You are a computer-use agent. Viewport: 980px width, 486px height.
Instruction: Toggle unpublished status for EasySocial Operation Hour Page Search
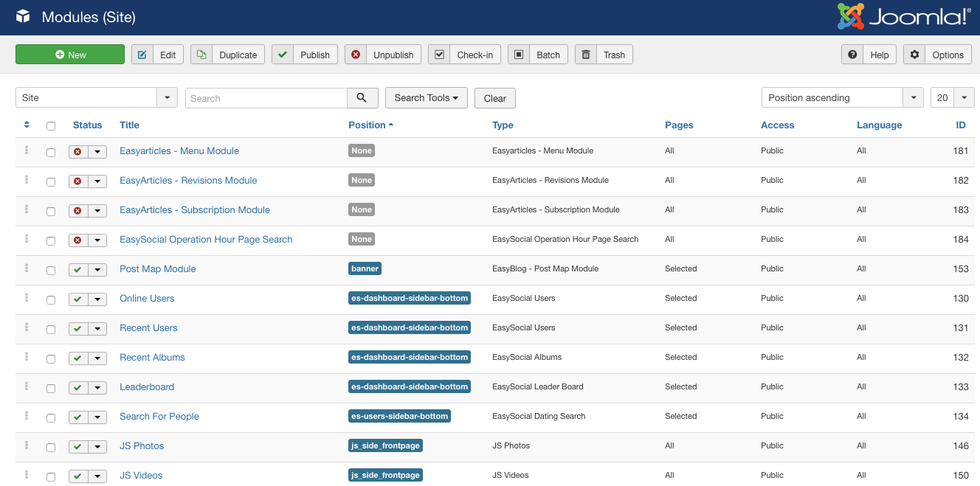click(x=78, y=240)
